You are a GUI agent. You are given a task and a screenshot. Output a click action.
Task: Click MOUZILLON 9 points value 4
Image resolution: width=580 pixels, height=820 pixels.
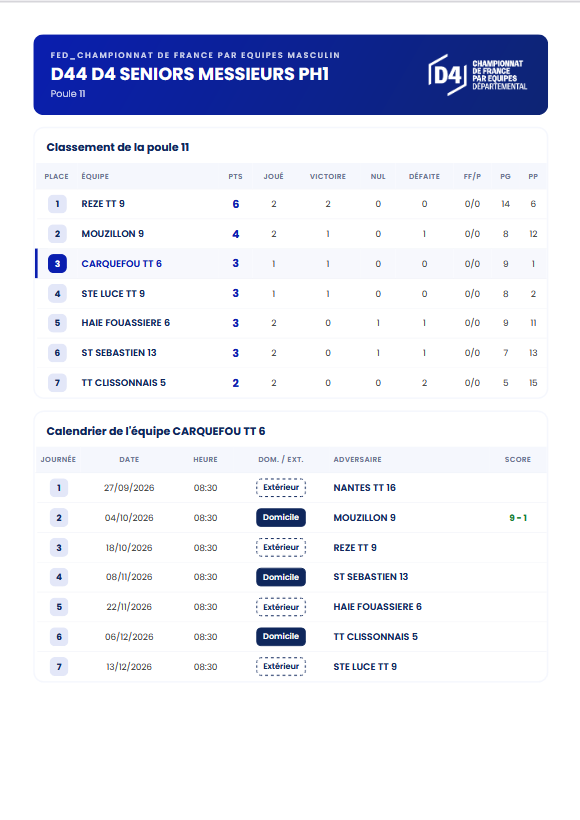(x=236, y=234)
